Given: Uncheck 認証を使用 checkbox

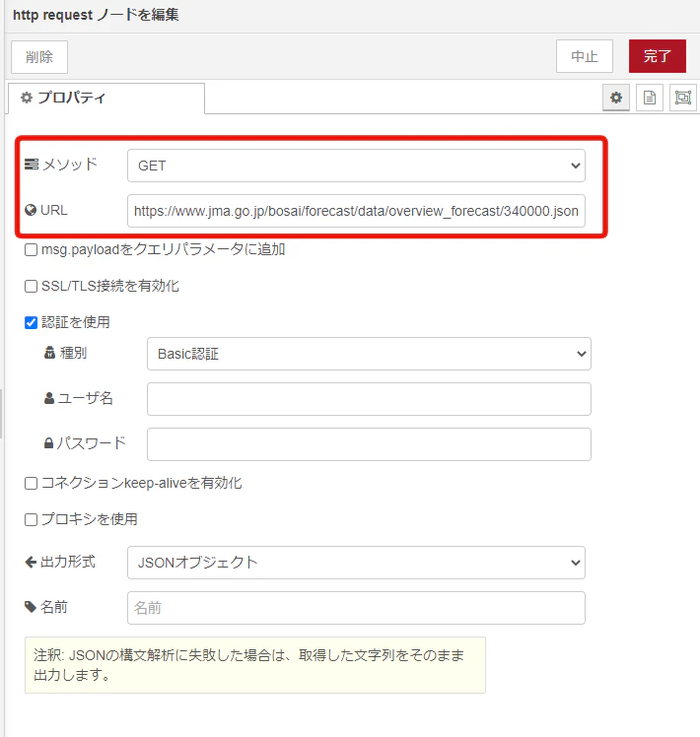Looking at the screenshot, I should 31,322.
